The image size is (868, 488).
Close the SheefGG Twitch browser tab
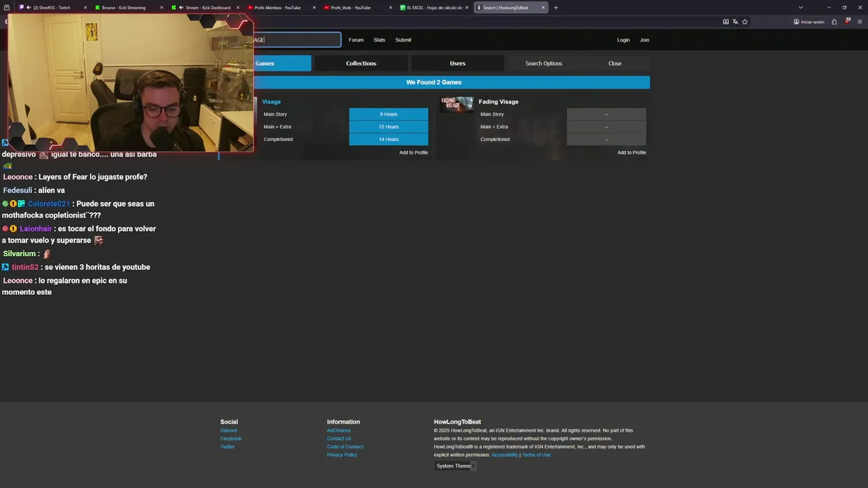pyautogui.click(x=85, y=7)
